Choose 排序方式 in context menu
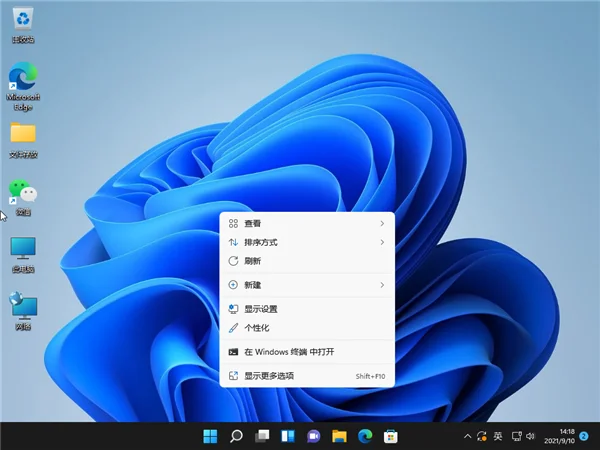The width and height of the screenshot is (600, 450). 307,242
